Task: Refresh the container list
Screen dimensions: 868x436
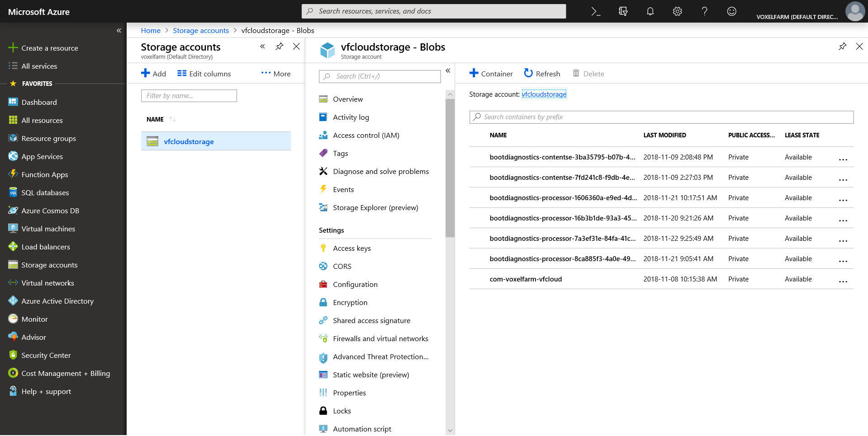Action: click(x=542, y=73)
